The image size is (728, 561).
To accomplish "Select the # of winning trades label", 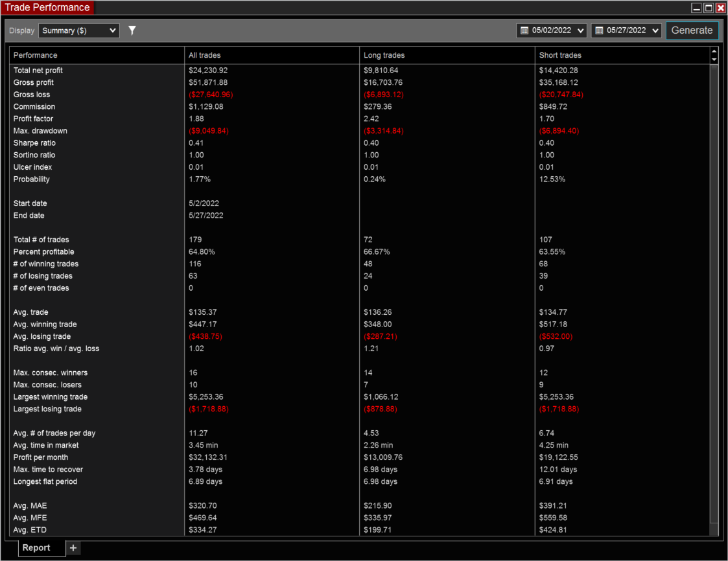I will [x=46, y=264].
